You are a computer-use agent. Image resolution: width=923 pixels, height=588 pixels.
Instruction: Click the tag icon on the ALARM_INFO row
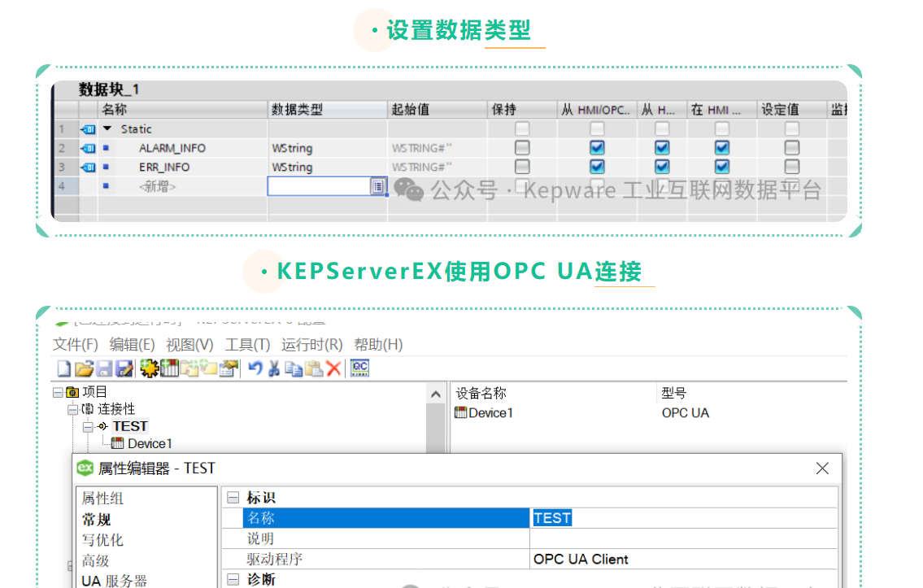click(x=89, y=148)
